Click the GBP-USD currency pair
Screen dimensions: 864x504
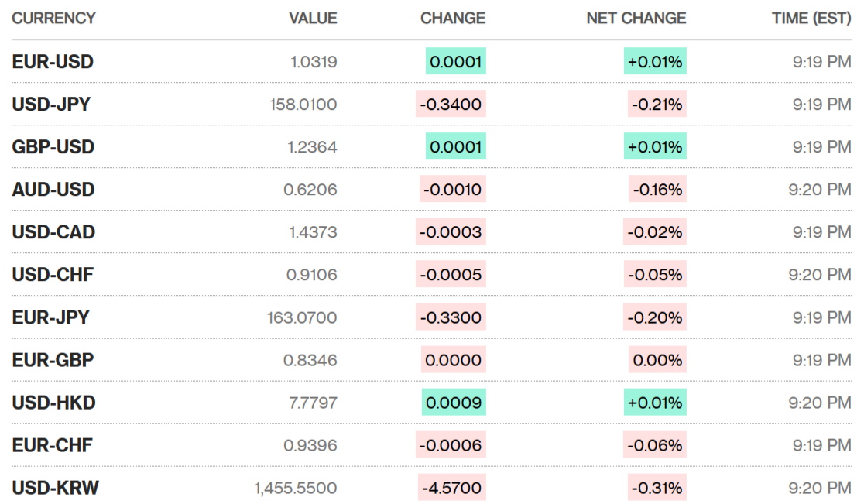pyautogui.click(x=53, y=147)
